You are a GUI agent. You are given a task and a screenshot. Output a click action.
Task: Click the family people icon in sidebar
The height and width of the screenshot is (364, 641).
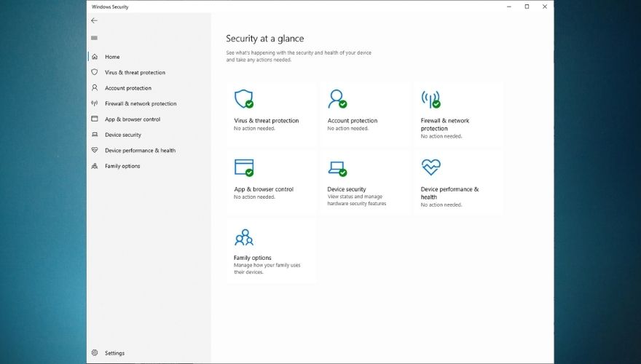[95, 166]
